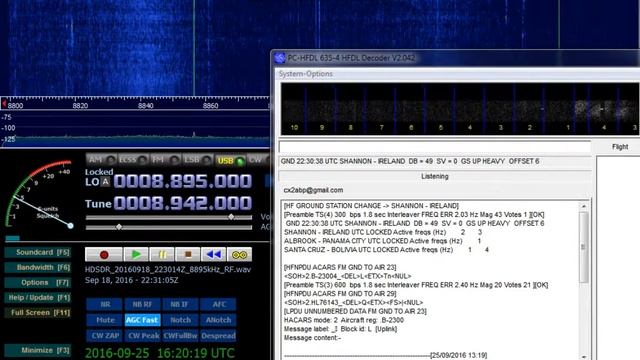Image resolution: width=640 pixels, height=360 pixels.
Task: Click the UTC date and time readout
Action: pos(160,353)
